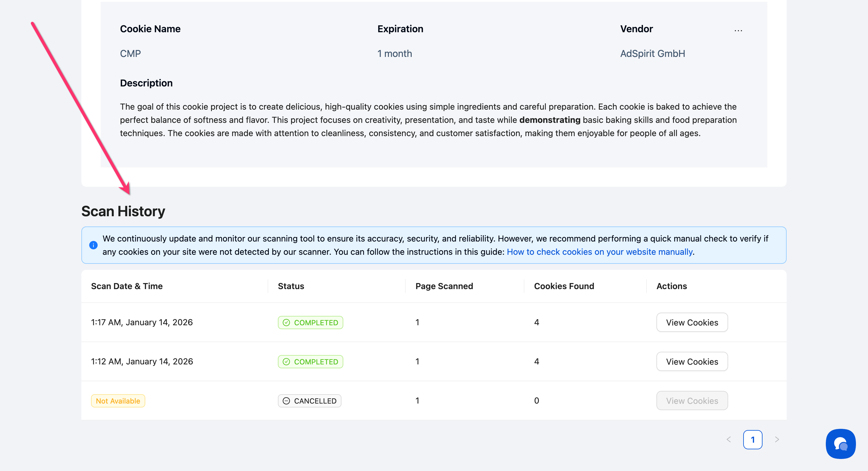Click the next page arrow
Screen dimensions: 868x471
coord(777,439)
